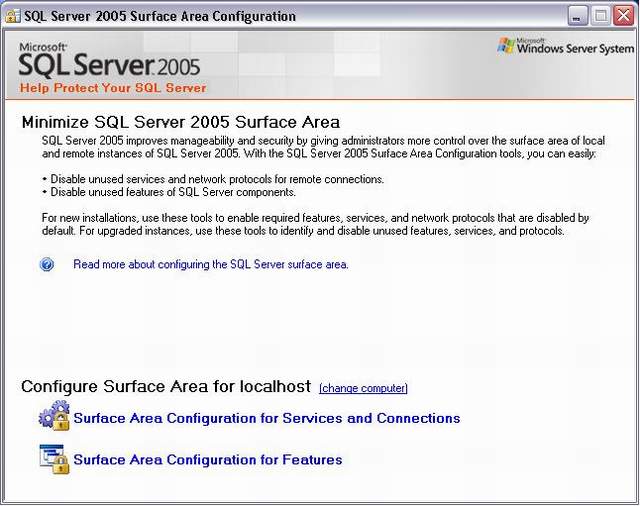Click the Help Protect Your SQL Server tagline
This screenshot has width=640, height=506.
(113, 88)
